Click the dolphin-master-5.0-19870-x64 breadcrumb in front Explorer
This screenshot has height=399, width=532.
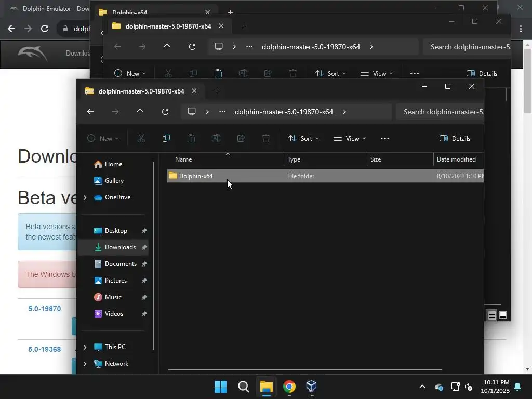(x=284, y=112)
